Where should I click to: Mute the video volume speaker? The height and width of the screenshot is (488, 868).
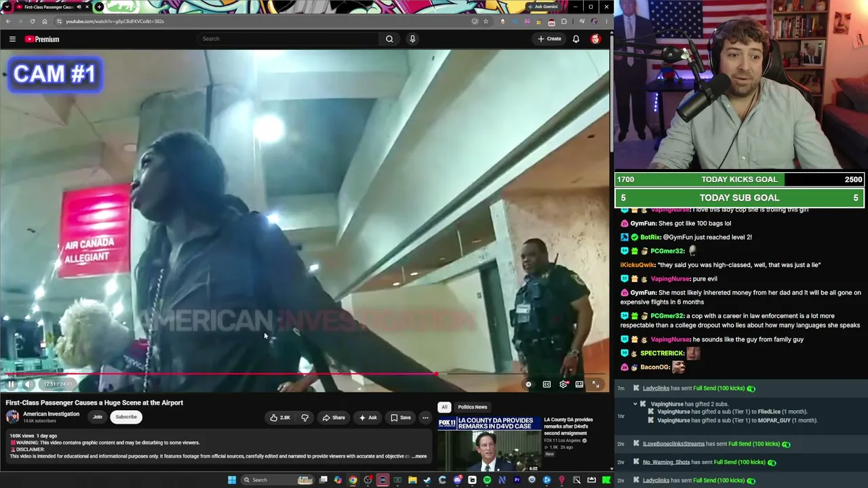pyautogui.click(x=28, y=384)
